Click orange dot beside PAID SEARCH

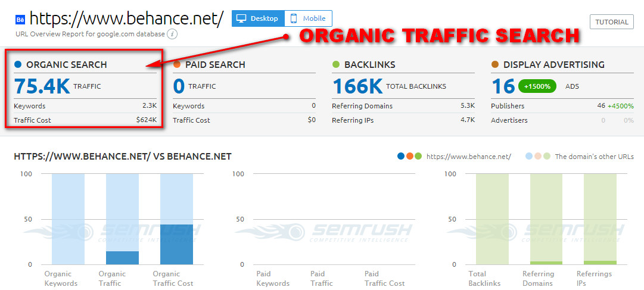(176, 64)
